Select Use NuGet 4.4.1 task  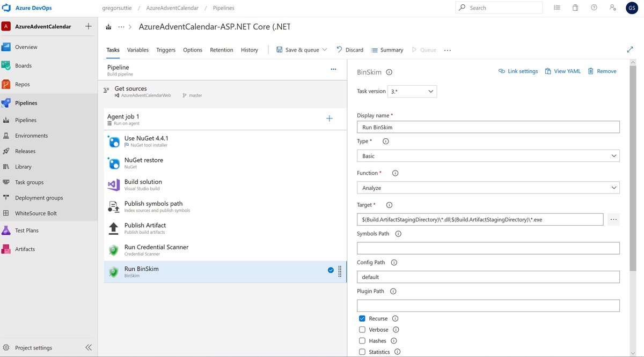tap(225, 142)
